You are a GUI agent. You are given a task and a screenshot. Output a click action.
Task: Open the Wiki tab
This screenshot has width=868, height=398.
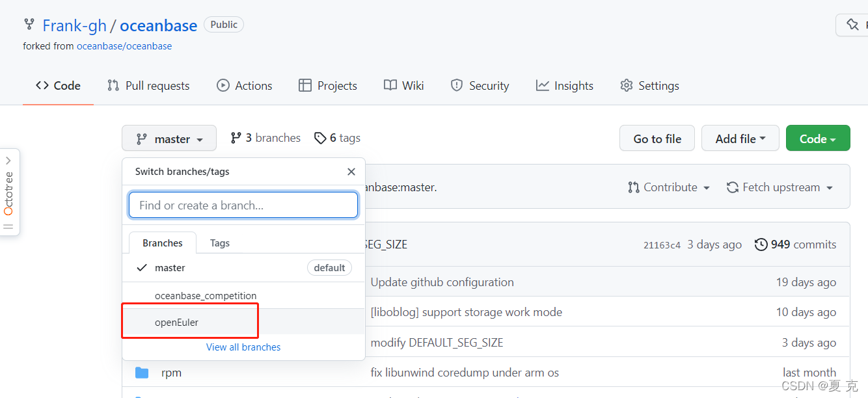pos(404,85)
